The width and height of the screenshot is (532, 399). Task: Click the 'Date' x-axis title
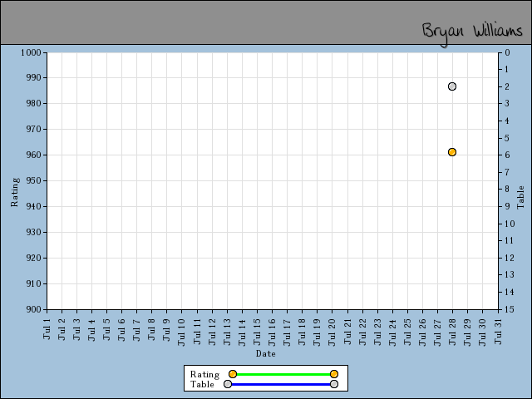[266, 353]
